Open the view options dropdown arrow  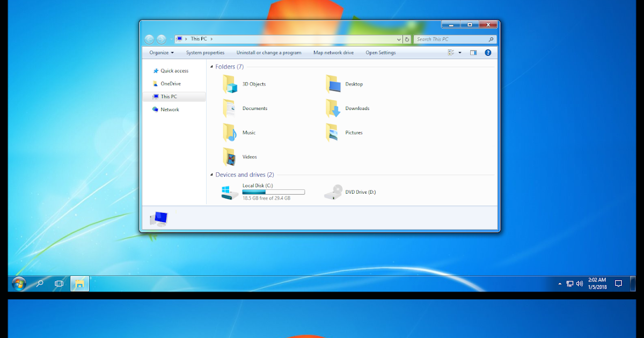pos(460,53)
